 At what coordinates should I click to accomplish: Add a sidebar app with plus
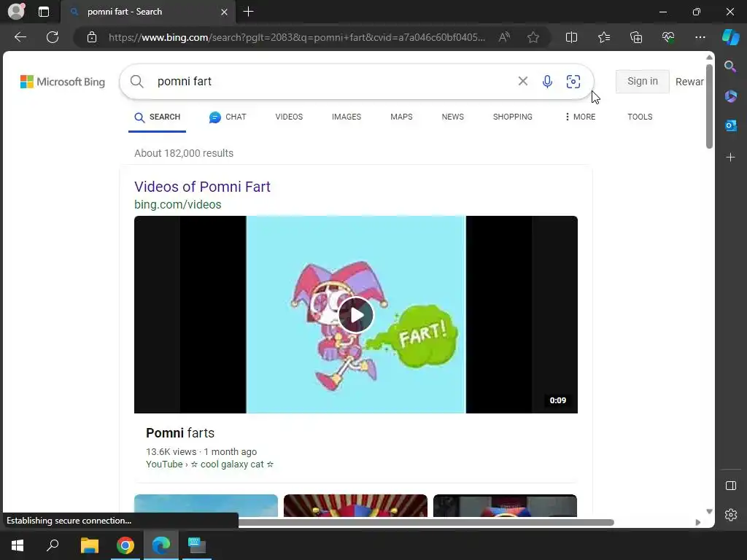(730, 157)
